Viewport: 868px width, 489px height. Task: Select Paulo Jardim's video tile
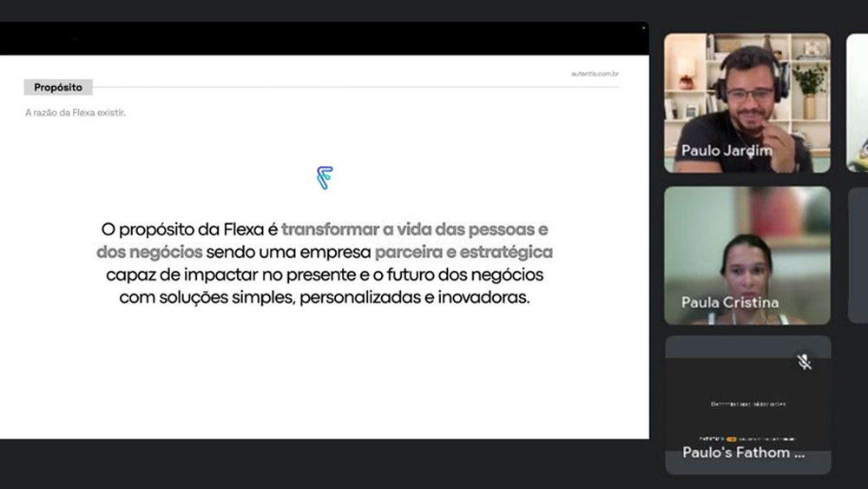tap(747, 103)
